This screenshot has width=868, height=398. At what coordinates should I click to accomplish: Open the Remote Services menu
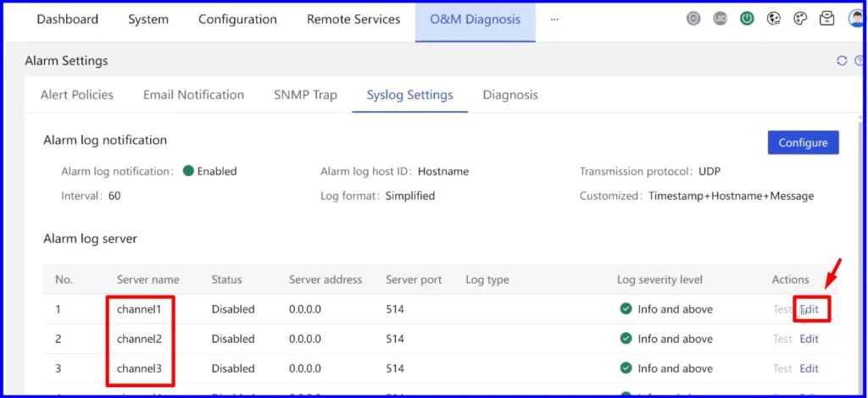tap(353, 19)
